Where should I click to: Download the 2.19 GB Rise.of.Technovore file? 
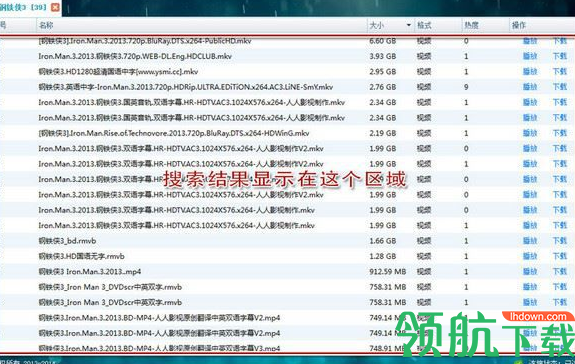pyautogui.click(x=560, y=133)
